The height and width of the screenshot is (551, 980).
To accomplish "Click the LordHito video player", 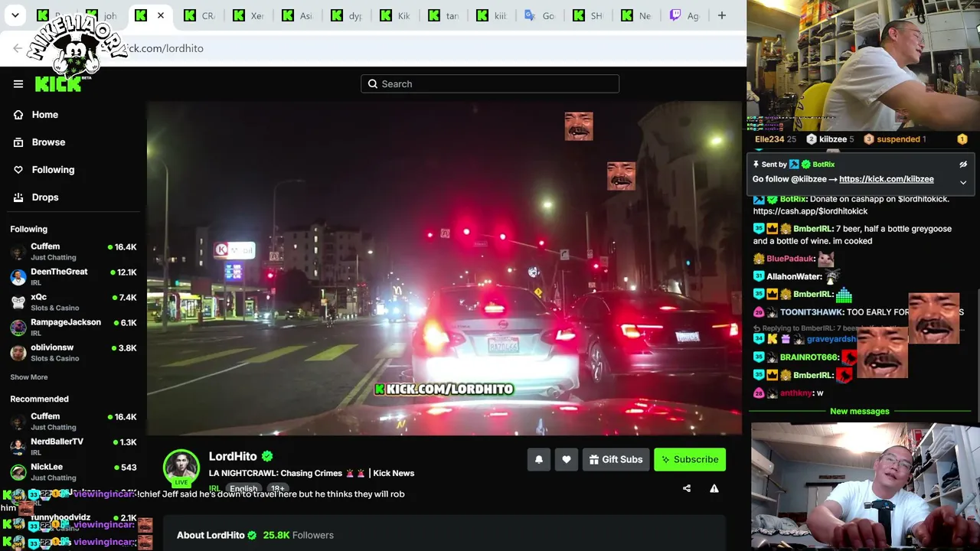I will (x=445, y=268).
